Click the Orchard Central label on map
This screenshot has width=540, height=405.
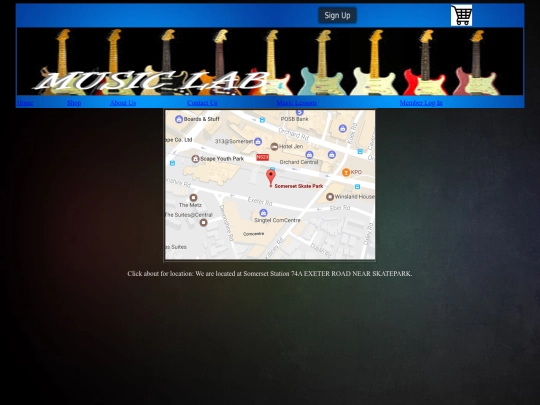[299, 162]
